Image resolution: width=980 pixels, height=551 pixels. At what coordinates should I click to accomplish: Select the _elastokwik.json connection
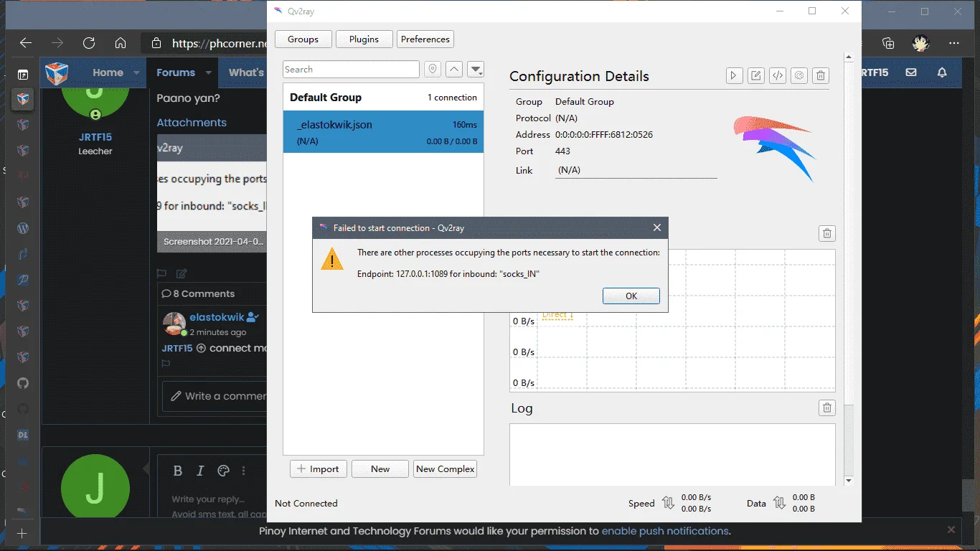(x=383, y=132)
